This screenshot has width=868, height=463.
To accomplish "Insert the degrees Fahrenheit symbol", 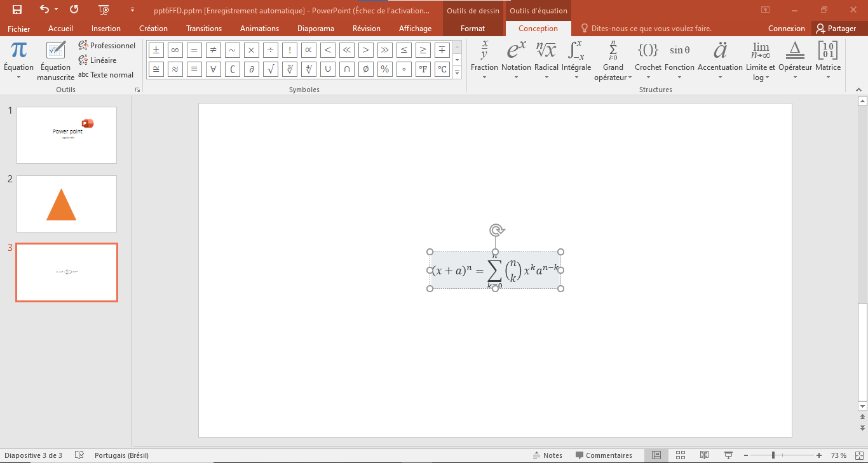I will (423, 69).
